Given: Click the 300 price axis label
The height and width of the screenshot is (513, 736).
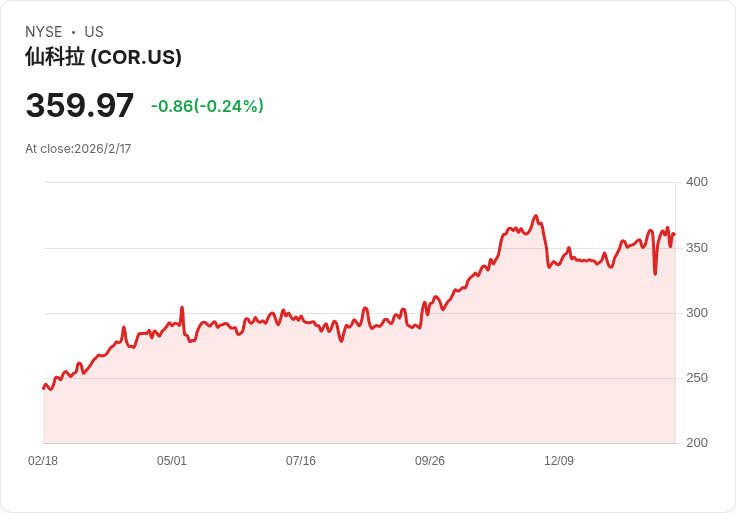Looking at the screenshot, I should tap(697, 313).
